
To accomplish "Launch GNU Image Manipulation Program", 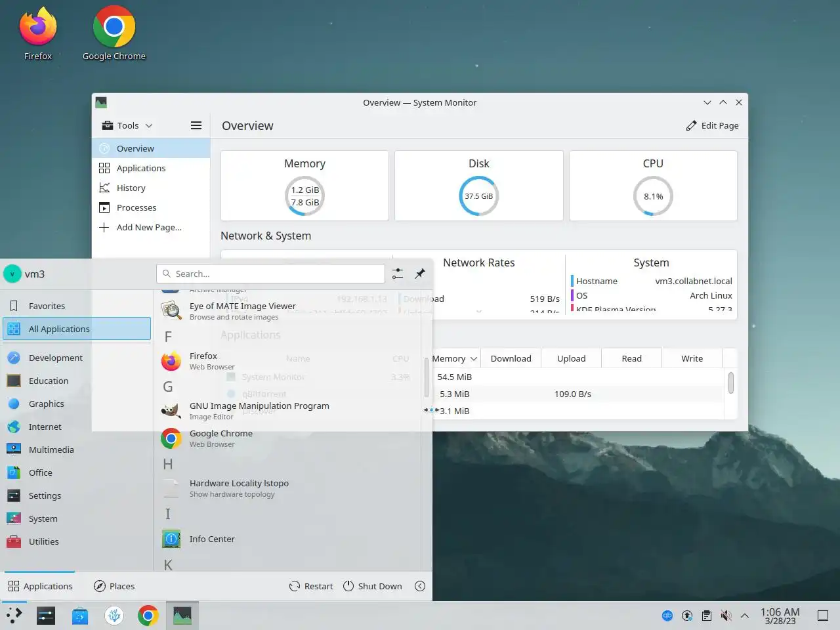I will (x=289, y=411).
